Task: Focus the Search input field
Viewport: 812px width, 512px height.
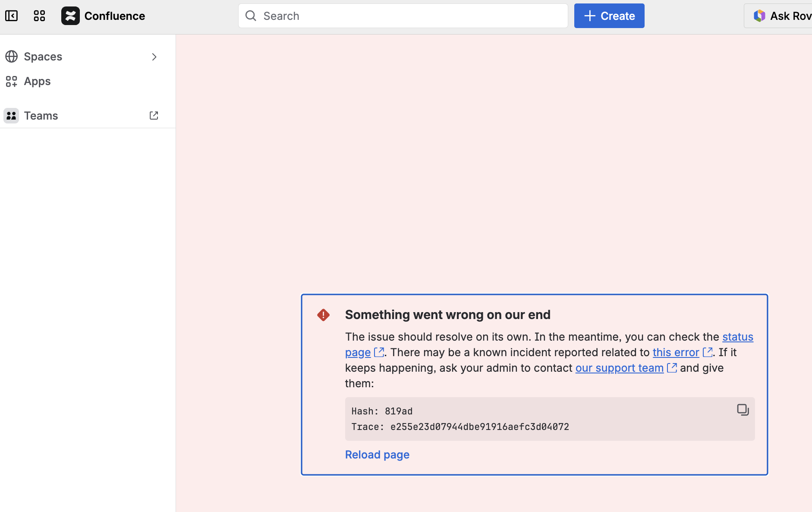Action: pos(410,16)
